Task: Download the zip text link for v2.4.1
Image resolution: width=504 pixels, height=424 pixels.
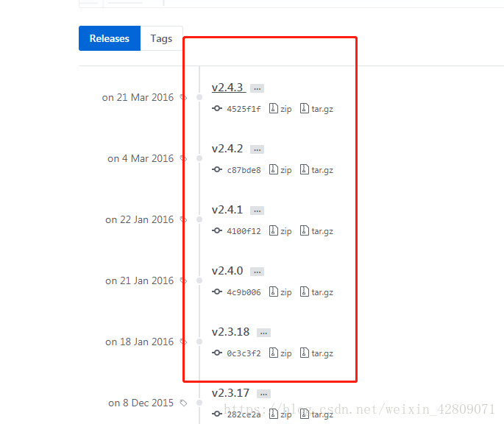Action: pyautogui.click(x=286, y=231)
